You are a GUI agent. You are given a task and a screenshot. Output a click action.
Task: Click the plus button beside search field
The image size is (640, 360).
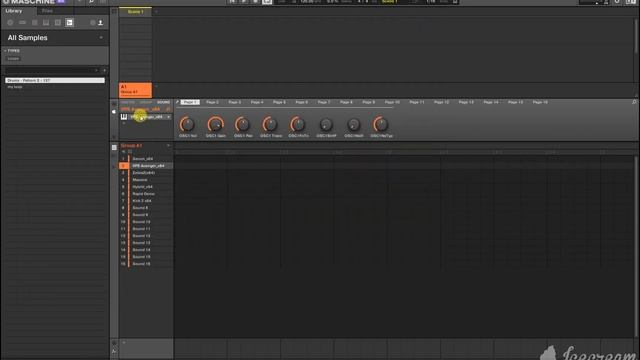[104, 70]
